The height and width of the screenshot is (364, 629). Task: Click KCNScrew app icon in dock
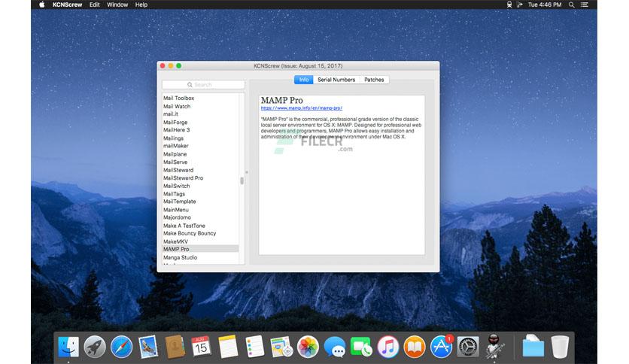[x=494, y=346]
